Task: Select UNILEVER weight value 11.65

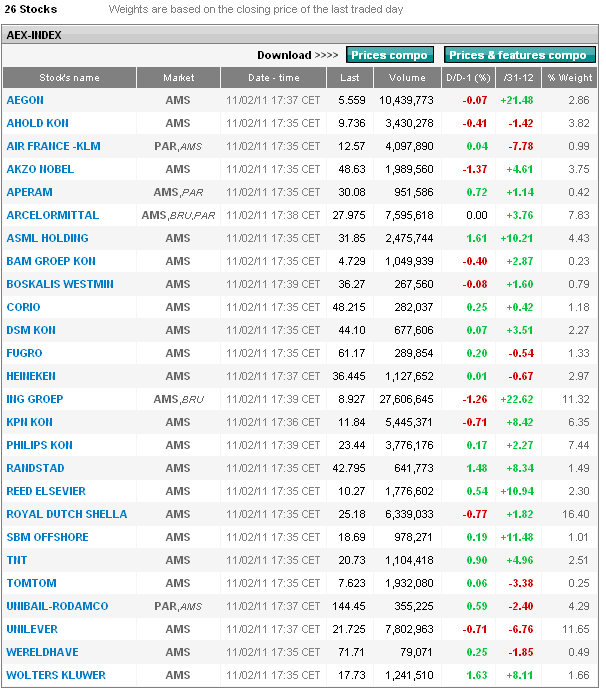Action: 576,630
